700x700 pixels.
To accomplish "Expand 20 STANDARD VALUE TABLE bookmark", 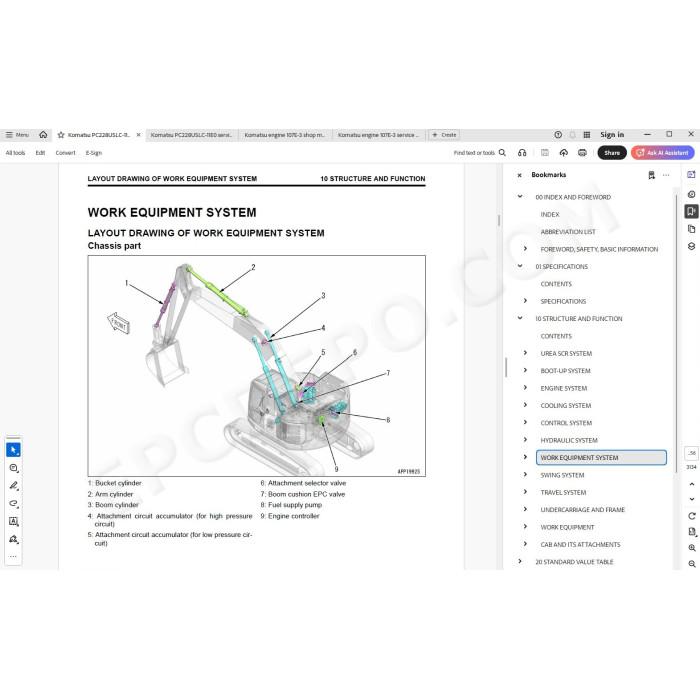I will point(520,561).
